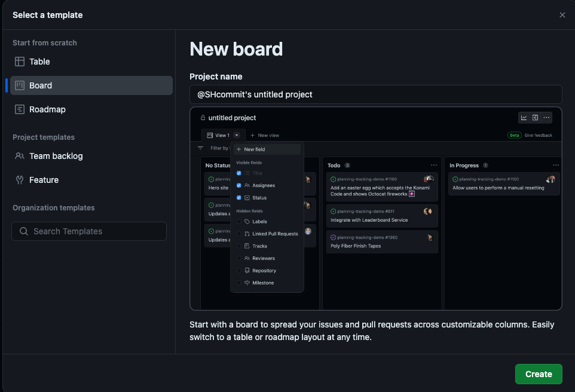
Task: Enable the Labels field checkbox
Action: pos(238,222)
